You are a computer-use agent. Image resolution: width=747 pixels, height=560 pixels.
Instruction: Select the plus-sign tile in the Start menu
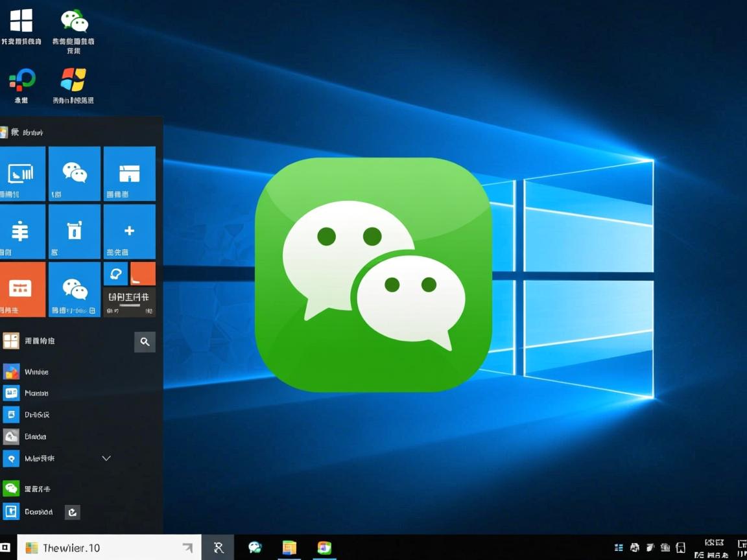pos(129,231)
